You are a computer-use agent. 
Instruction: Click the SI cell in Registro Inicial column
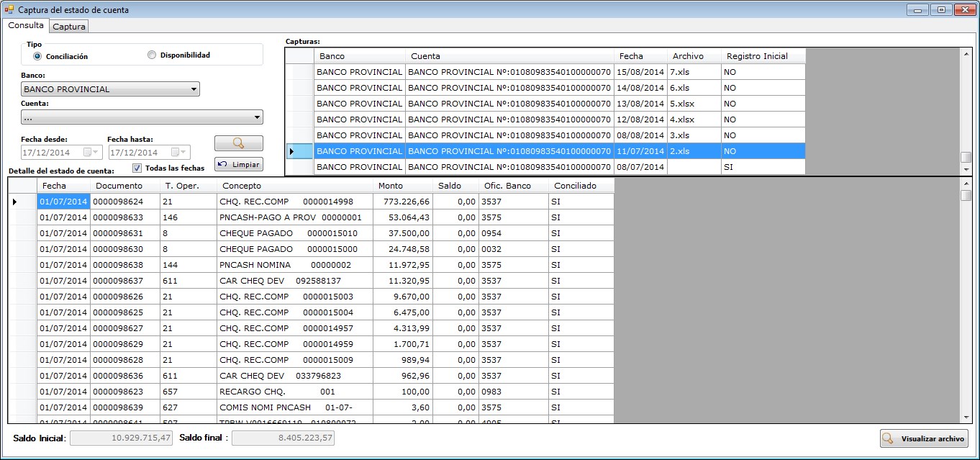[763, 167]
